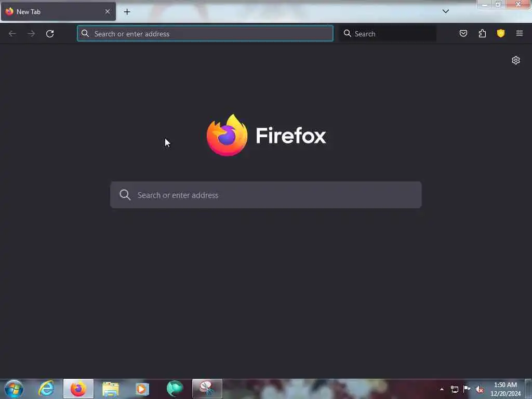532x399 pixels.
Task: Click the yellow shield extension icon
Action: click(x=501, y=33)
